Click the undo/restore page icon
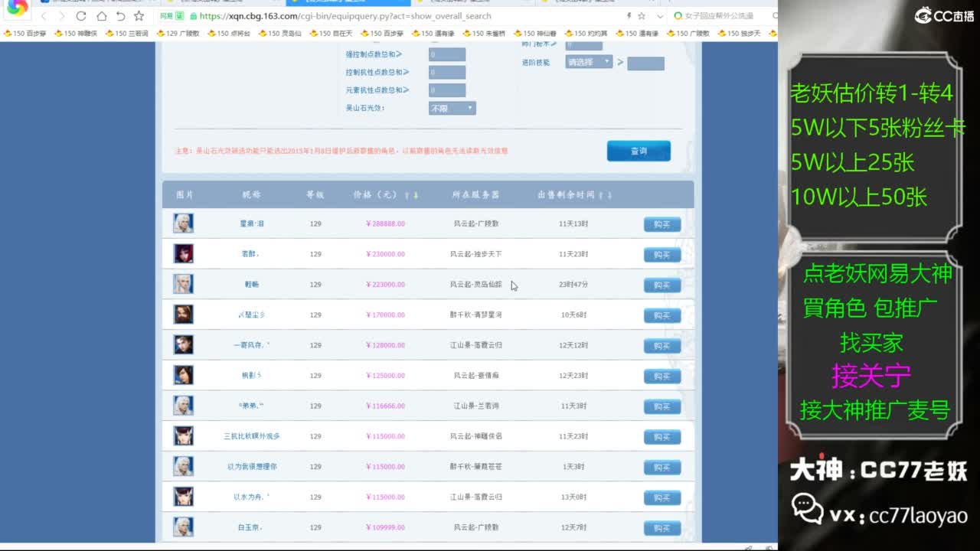Viewport: 980px width, 551px height. point(120,16)
